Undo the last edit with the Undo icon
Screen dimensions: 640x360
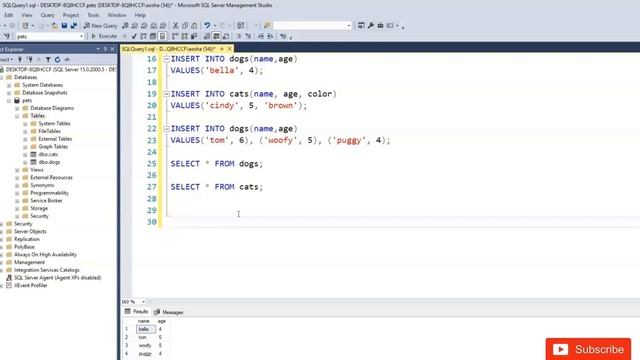tap(207, 25)
